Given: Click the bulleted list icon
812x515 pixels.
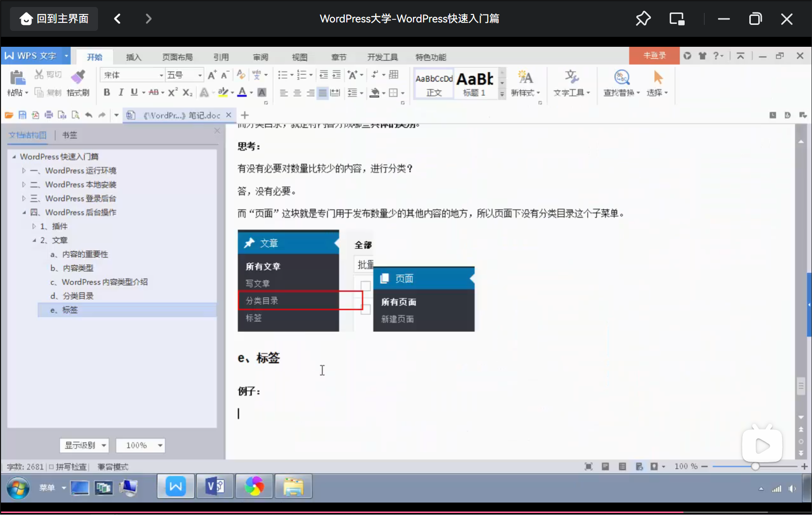Looking at the screenshot, I should coord(282,75).
